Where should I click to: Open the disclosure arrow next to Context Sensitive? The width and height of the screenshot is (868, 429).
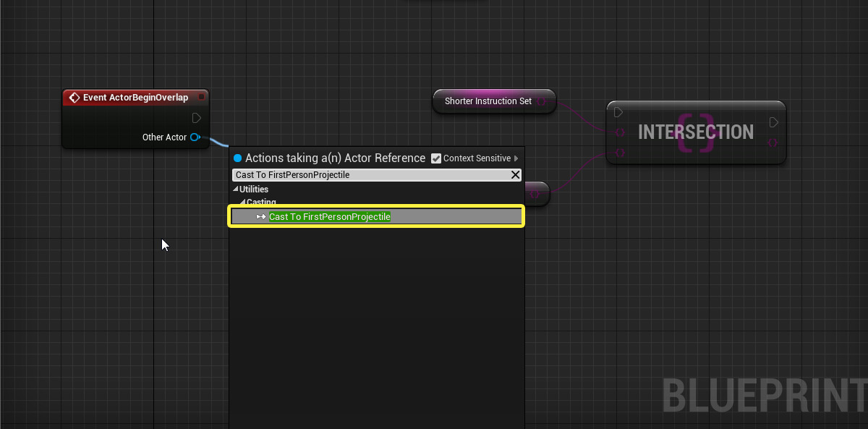pyautogui.click(x=516, y=158)
